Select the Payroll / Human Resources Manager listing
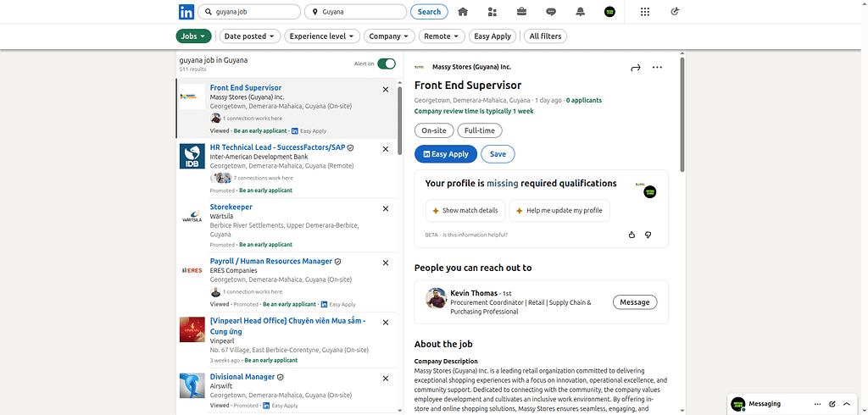 [x=271, y=261]
